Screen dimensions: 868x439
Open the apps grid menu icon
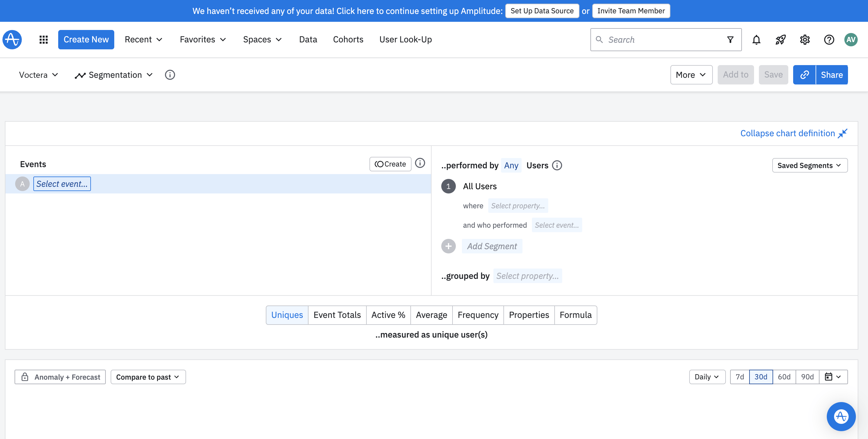click(43, 39)
